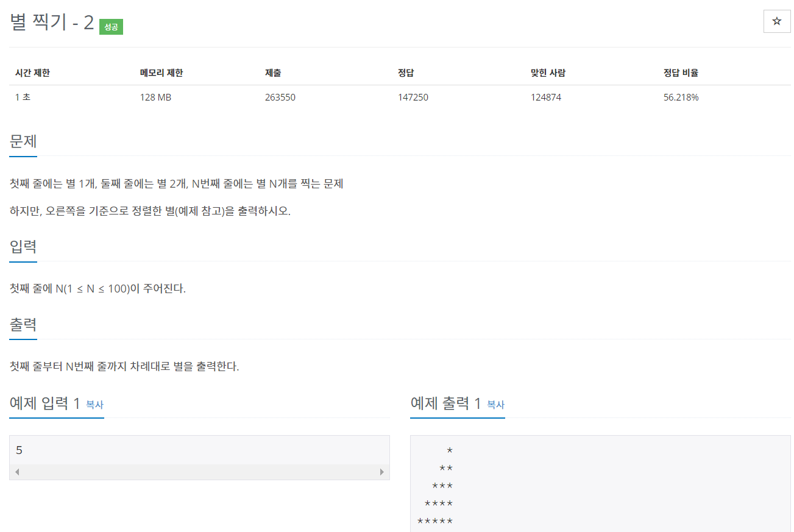Click the 예제 입력 1 heading
This screenshot has height=532, width=794.
pyautogui.click(x=44, y=403)
